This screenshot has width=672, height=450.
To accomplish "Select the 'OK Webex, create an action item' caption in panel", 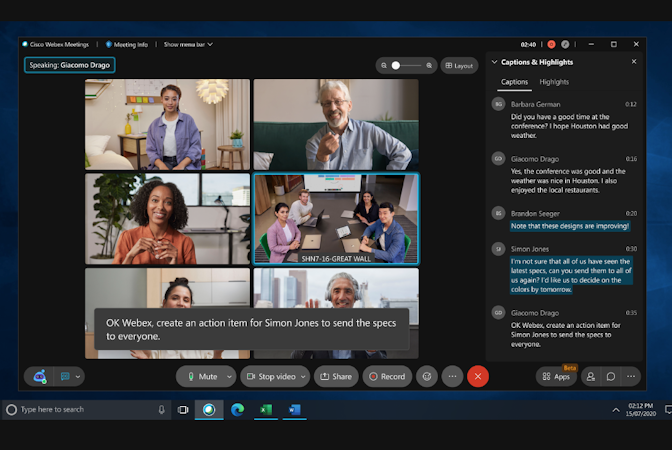I will click(565, 335).
